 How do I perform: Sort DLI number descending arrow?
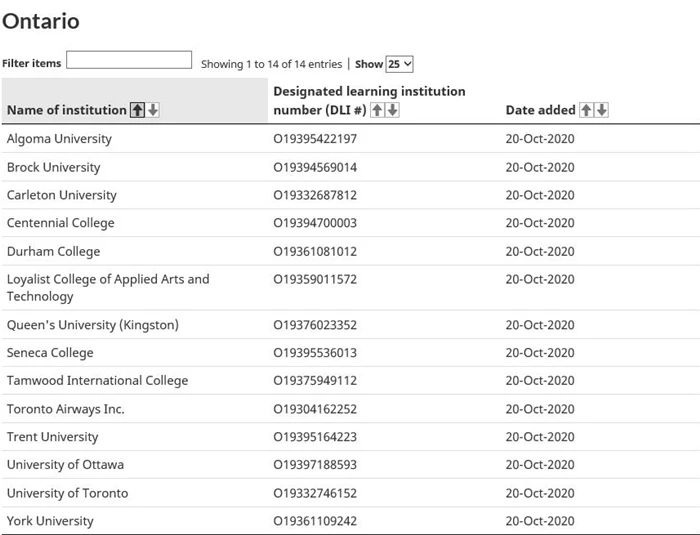click(392, 110)
